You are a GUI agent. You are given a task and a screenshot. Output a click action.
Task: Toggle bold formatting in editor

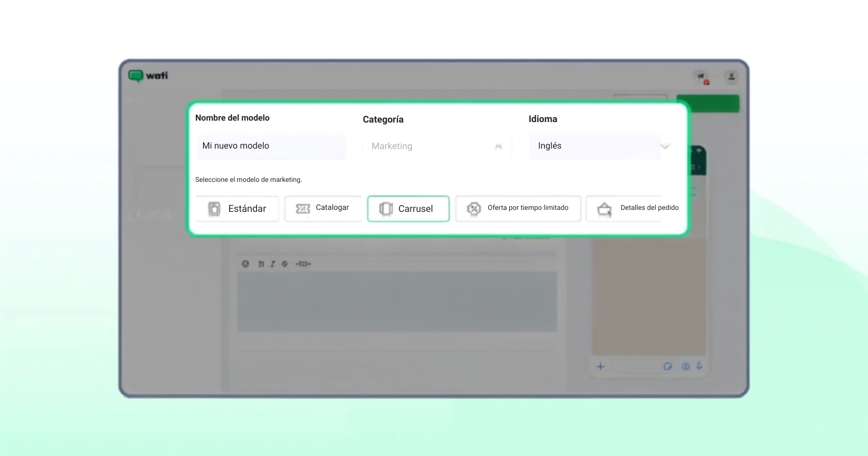261,264
